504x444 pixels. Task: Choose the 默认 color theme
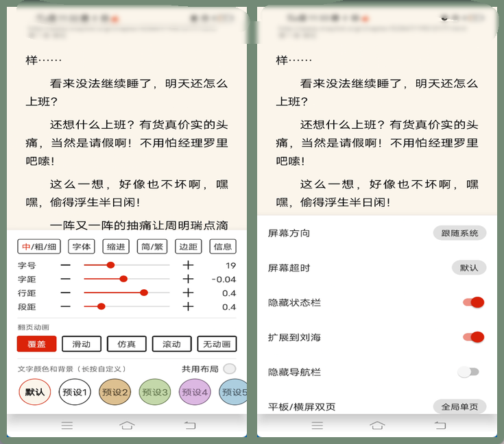pos(35,392)
